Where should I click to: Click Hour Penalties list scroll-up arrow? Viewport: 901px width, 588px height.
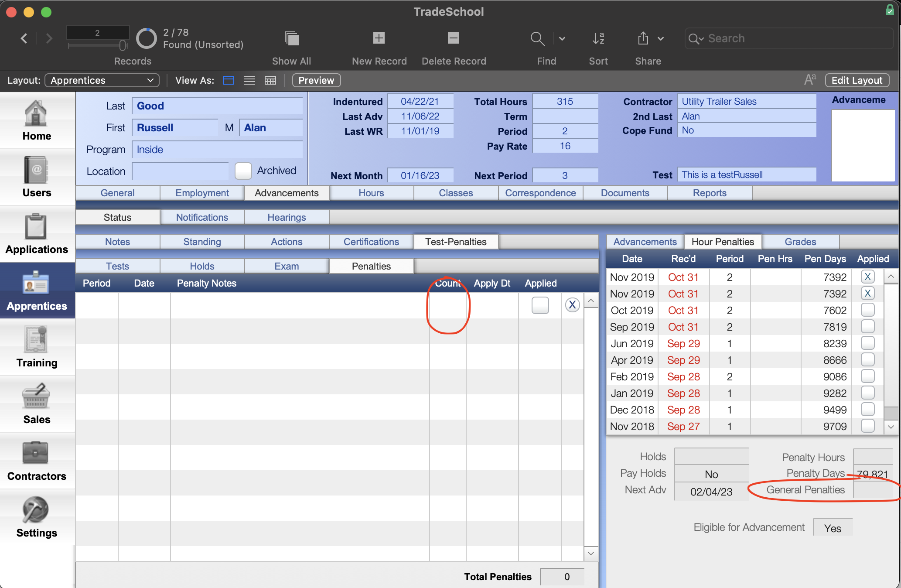pyautogui.click(x=891, y=276)
